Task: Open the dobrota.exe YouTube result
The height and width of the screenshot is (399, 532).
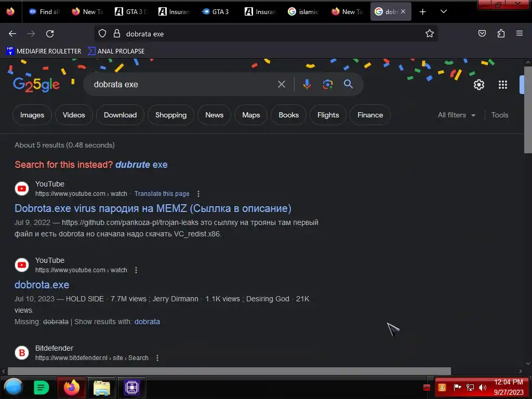Action: [x=42, y=285]
